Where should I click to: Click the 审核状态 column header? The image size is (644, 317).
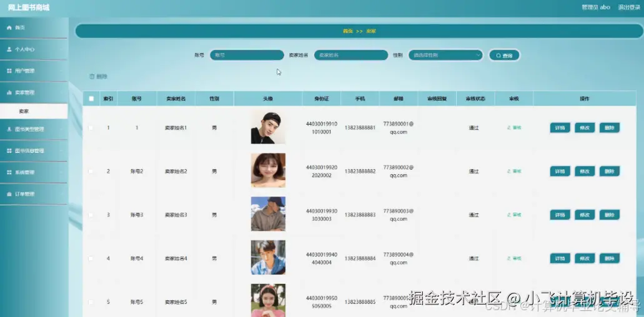click(475, 99)
